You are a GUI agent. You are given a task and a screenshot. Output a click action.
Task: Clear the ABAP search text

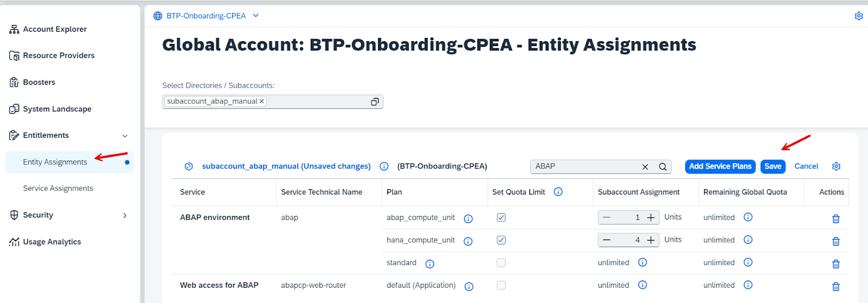pyautogui.click(x=645, y=167)
